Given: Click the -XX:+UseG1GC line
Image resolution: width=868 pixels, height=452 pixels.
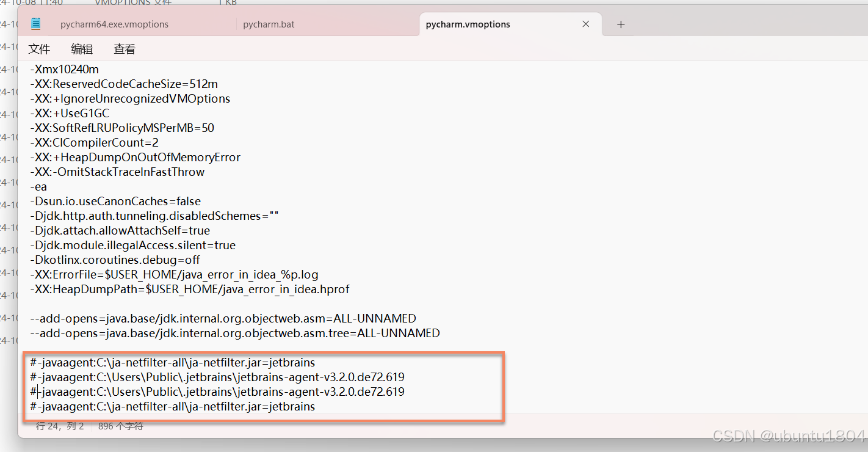Looking at the screenshot, I should tap(70, 113).
